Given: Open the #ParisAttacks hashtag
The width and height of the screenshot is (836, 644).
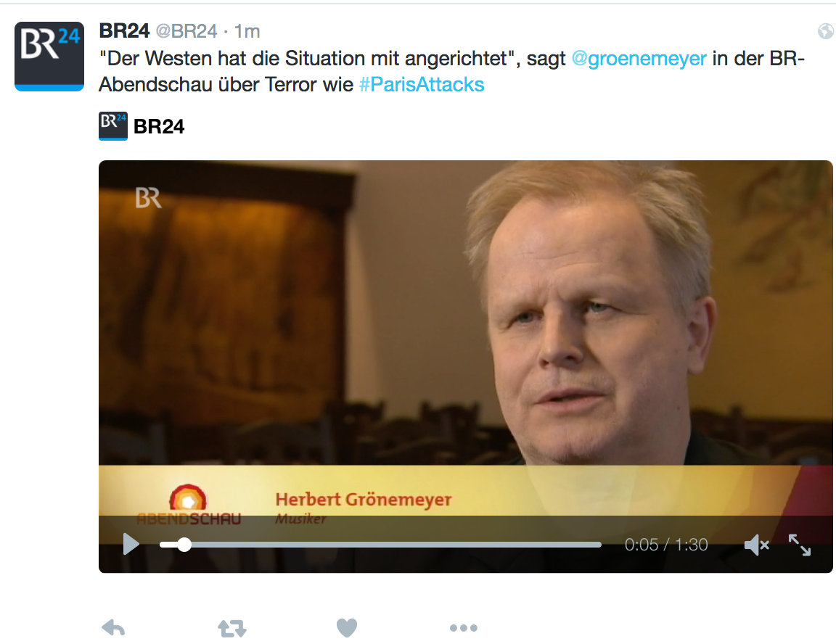Looking at the screenshot, I should 421,85.
